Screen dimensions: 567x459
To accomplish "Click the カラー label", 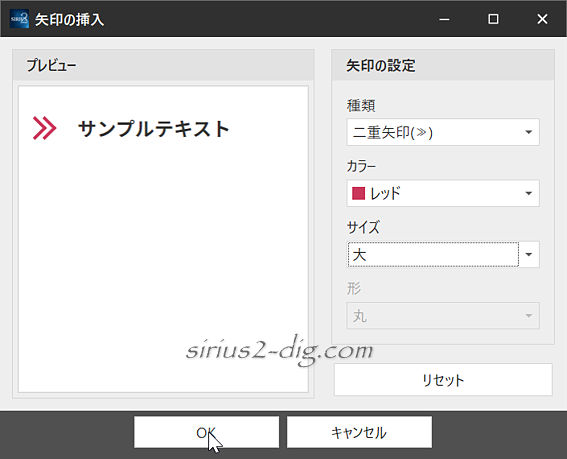I will (361, 167).
